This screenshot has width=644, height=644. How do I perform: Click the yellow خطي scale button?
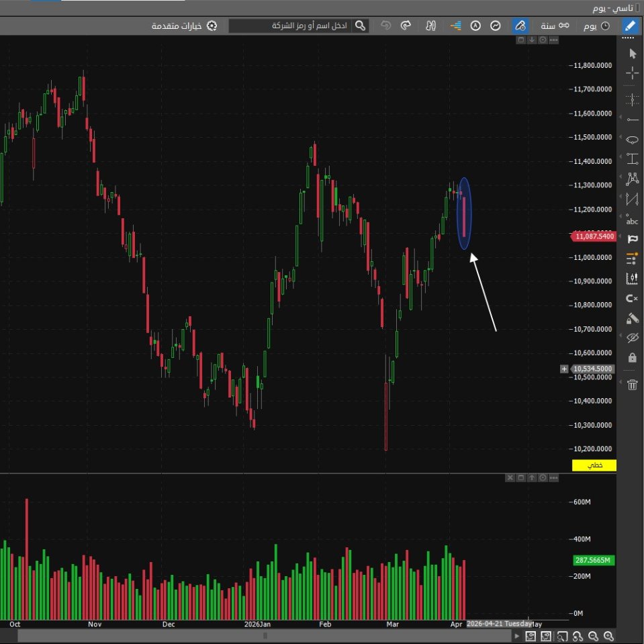pyautogui.click(x=594, y=465)
